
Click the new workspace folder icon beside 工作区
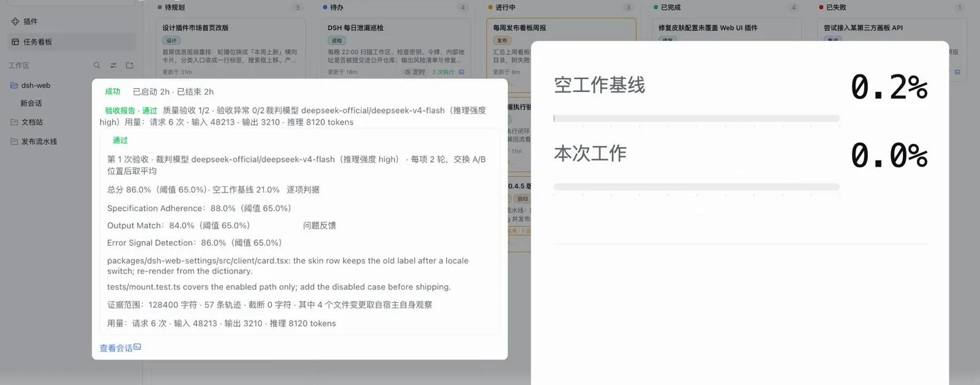[x=130, y=65]
